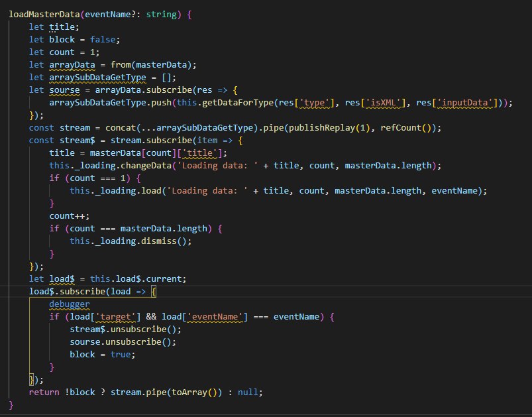Click the refCount operator
The image size is (532, 417).
[x=401, y=128]
